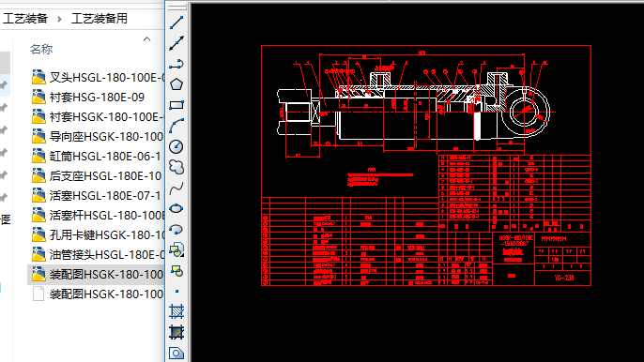The height and width of the screenshot is (362, 644).
Task: Select the Arc tool
Action: tap(176, 126)
